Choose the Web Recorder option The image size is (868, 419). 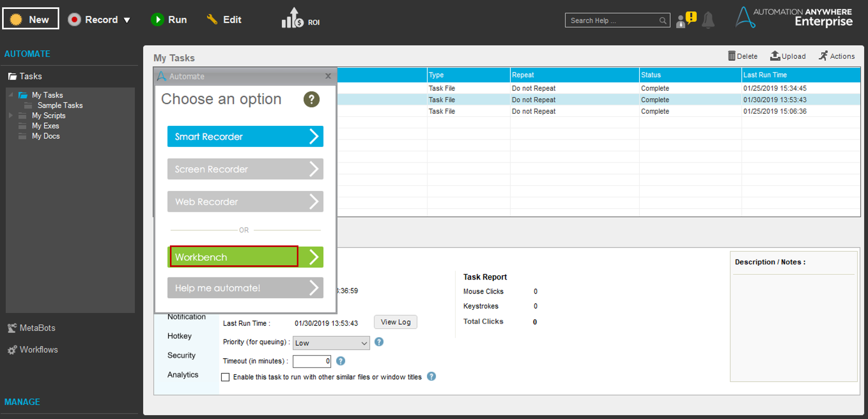click(x=245, y=201)
